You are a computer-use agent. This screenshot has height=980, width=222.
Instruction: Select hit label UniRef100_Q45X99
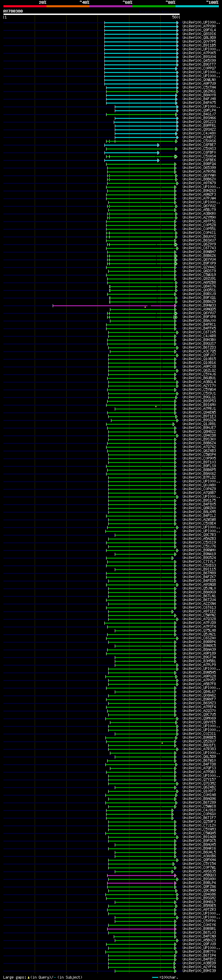pyautogui.click(x=199, y=60)
